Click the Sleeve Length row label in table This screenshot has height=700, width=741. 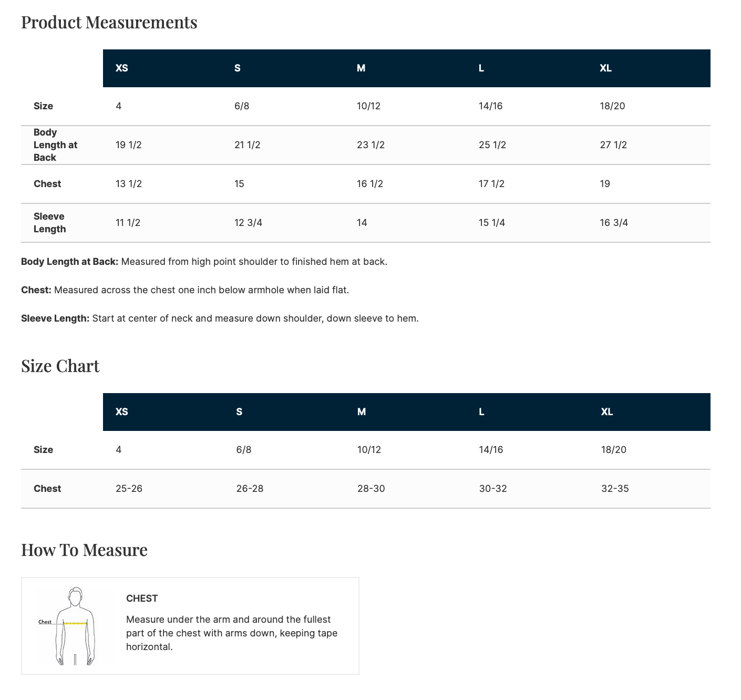pyautogui.click(x=49, y=223)
